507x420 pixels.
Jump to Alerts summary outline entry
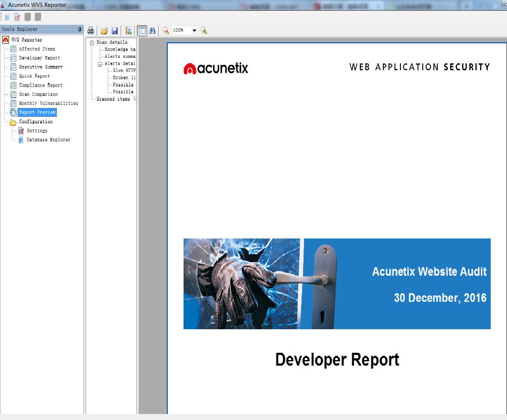[120, 57]
